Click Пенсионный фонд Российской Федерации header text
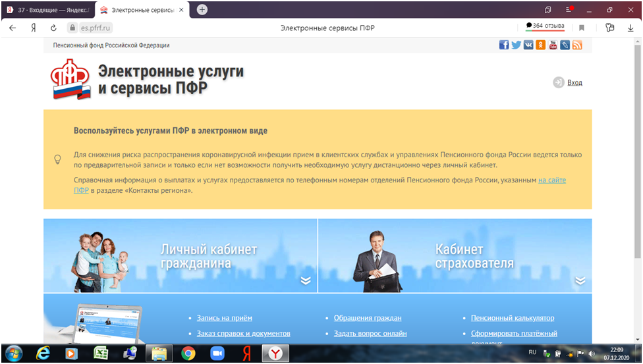This screenshot has height=364, width=643. click(111, 45)
